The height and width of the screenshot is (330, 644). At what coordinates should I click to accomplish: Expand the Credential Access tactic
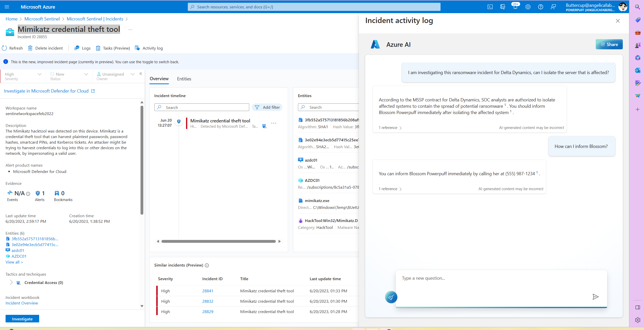(11, 282)
